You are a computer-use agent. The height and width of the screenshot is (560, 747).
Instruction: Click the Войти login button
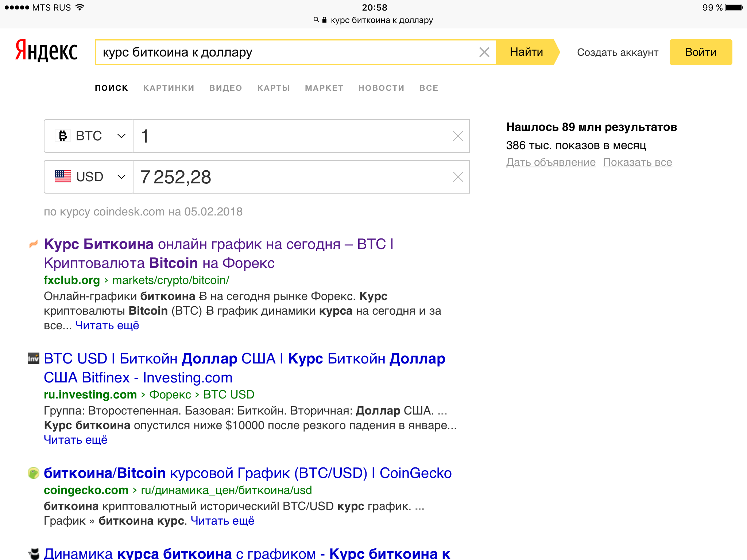pyautogui.click(x=701, y=52)
